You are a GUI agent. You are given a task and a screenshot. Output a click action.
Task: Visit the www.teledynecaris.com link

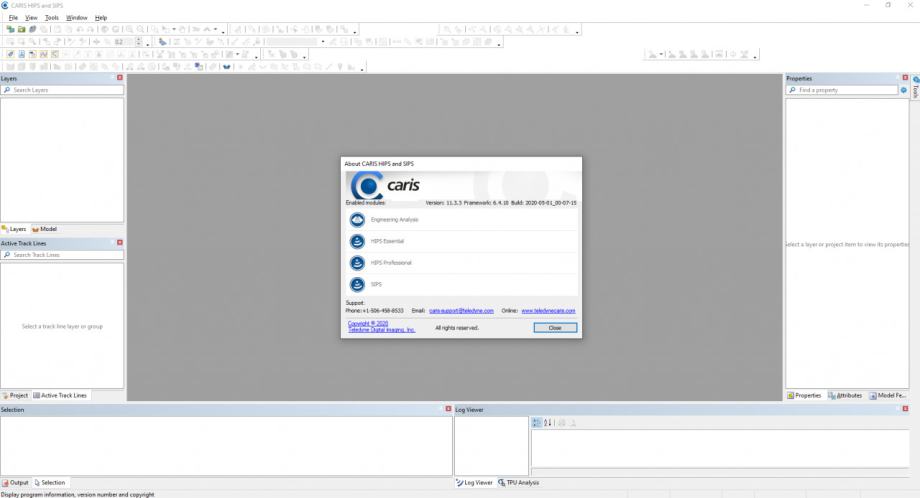pos(548,311)
